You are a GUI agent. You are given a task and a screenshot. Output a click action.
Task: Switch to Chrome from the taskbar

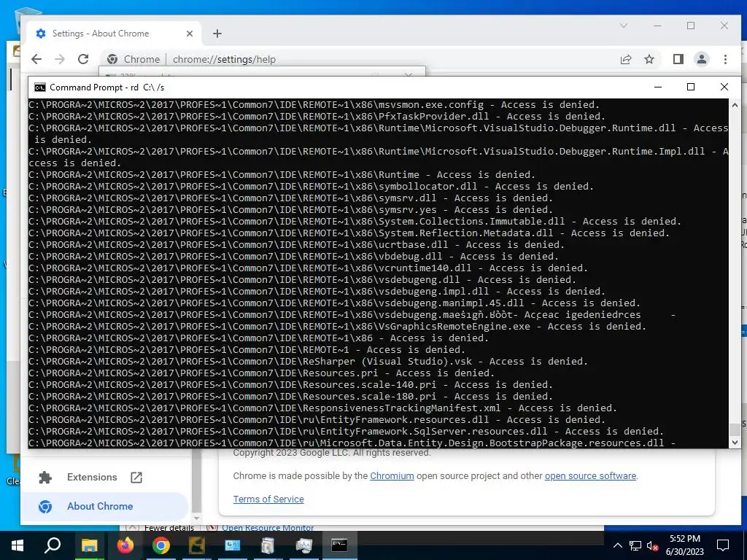click(x=161, y=545)
